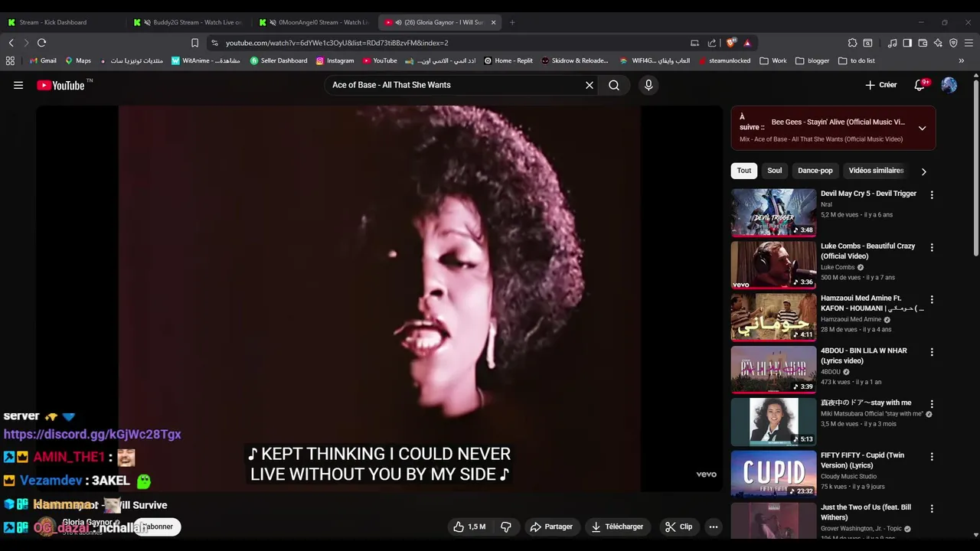Play FIFTY FIFTY Cupid thumbnail

point(773,474)
